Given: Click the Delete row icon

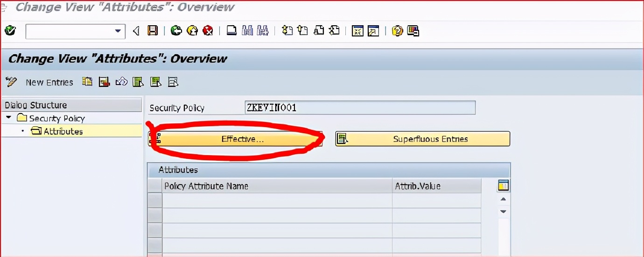Looking at the screenshot, I should pos(104,82).
